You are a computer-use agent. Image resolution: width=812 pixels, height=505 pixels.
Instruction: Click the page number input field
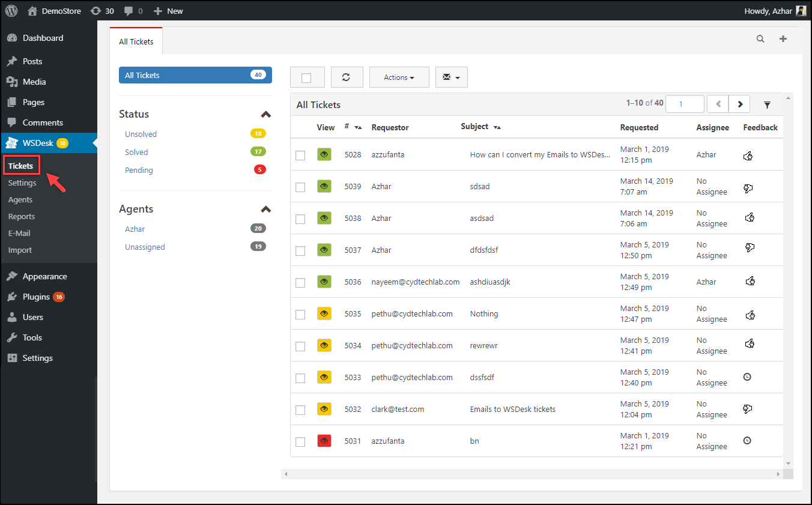click(685, 104)
